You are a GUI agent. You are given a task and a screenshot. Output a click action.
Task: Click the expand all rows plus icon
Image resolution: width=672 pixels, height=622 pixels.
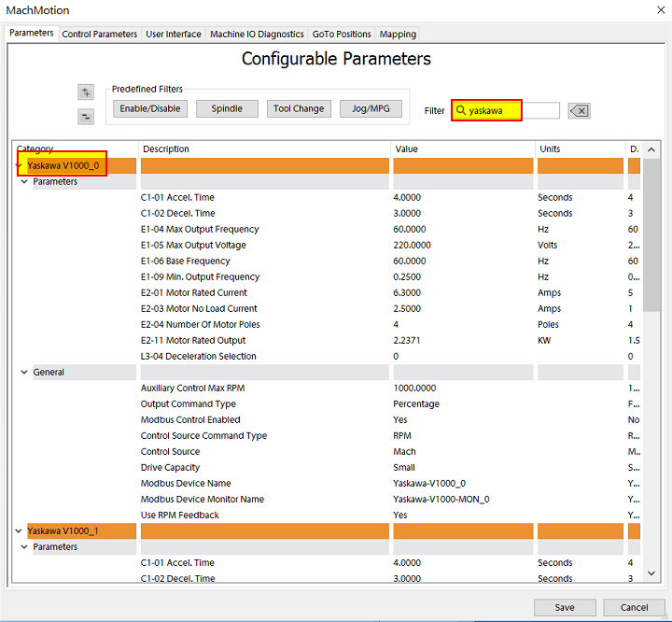pos(86,92)
